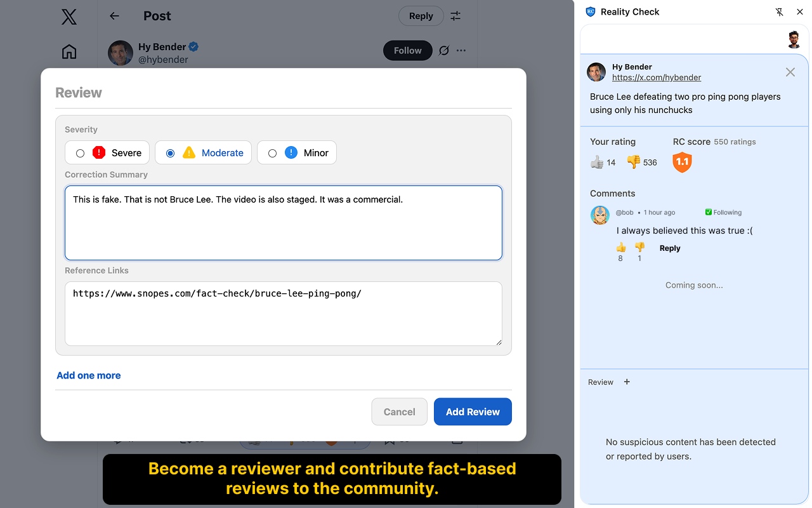Viewport: 812px width, 508px height.
Task: Open account menu via avatar in Reality Check header
Action: pyautogui.click(x=795, y=39)
